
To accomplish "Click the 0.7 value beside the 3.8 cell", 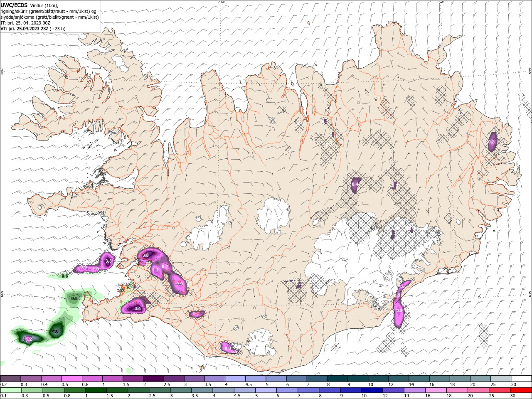I will pyautogui.click(x=165, y=266).
